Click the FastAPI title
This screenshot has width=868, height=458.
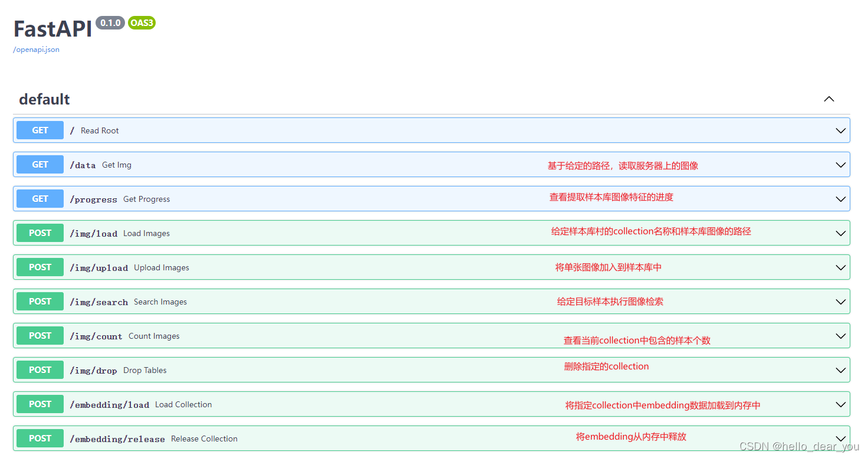pyautogui.click(x=53, y=28)
